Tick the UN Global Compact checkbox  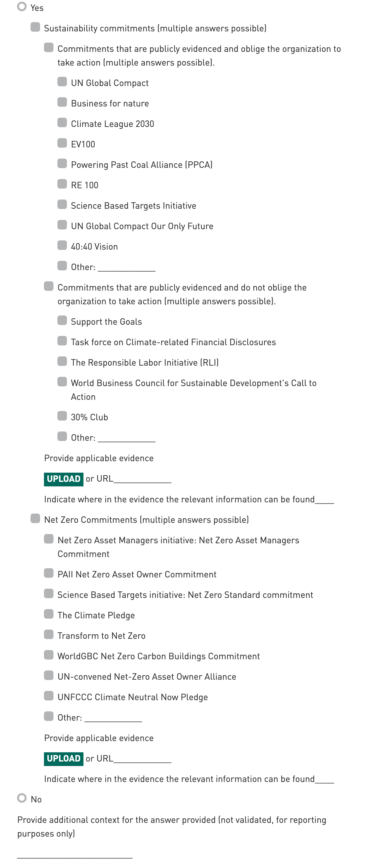62,82
